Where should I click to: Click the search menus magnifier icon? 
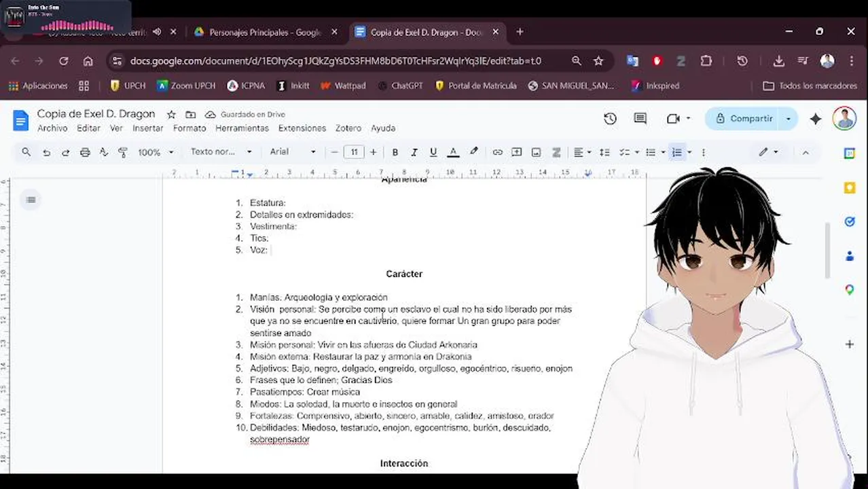(26, 152)
